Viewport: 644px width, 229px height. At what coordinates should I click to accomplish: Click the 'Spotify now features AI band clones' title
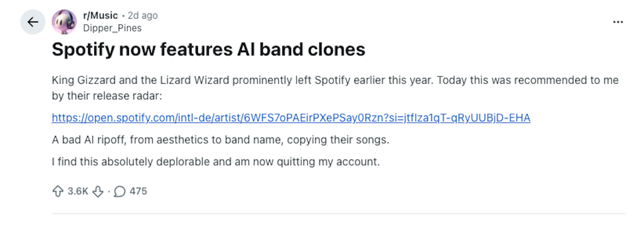coord(208,50)
